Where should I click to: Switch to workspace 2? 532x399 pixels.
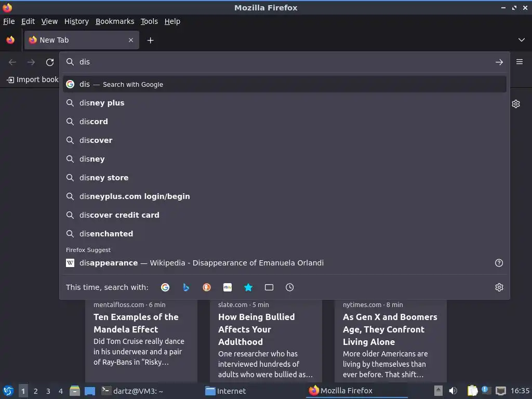pyautogui.click(x=36, y=391)
